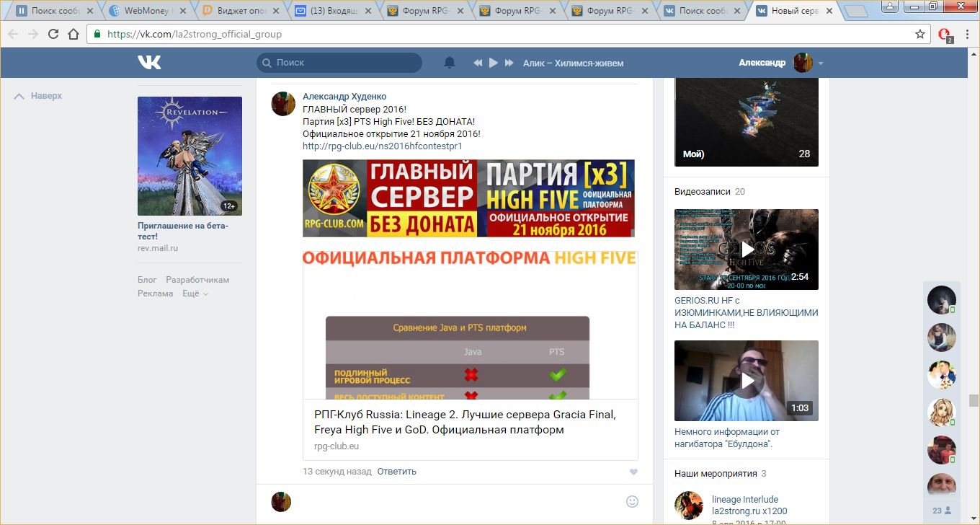Image resolution: width=980 pixels, height=525 pixels.
Task: Reload the page in browser
Action: [x=53, y=34]
